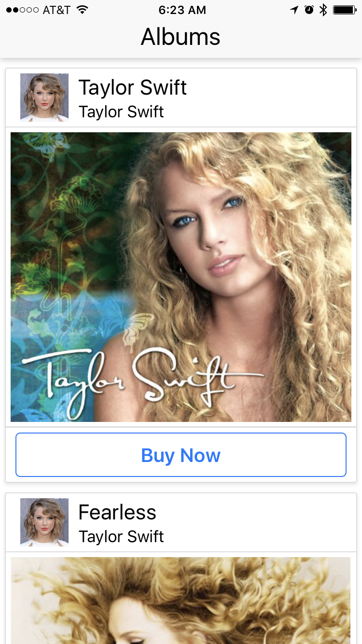Tap artist thumbnail in Taylor Swift album card
This screenshot has height=644, width=362.
44,98
